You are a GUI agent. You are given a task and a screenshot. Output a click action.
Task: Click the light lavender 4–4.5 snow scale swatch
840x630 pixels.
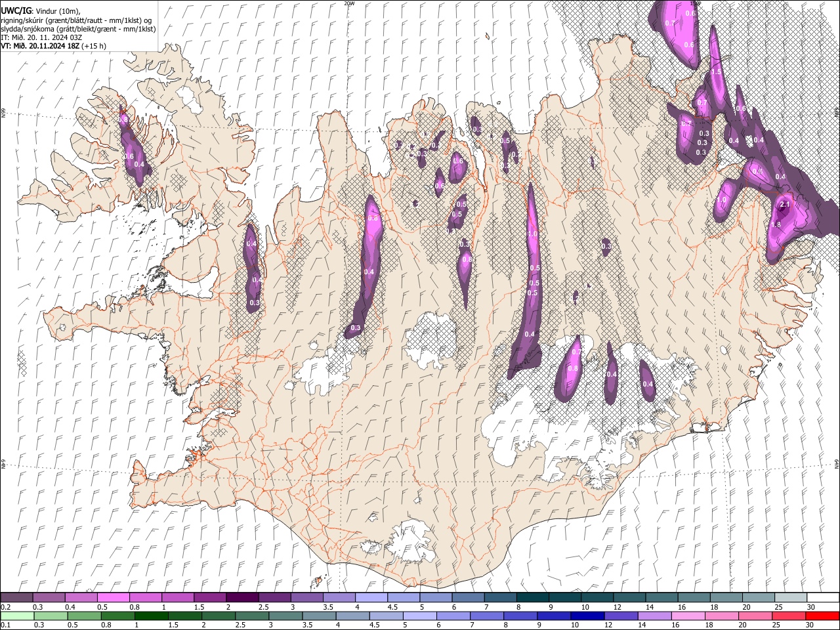click(x=371, y=597)
